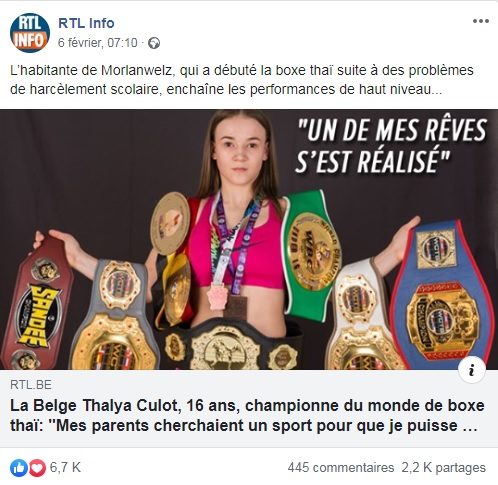The image size is (498, 485).
Task: View the 6,7 K reactions count
Action: point(65,467)
